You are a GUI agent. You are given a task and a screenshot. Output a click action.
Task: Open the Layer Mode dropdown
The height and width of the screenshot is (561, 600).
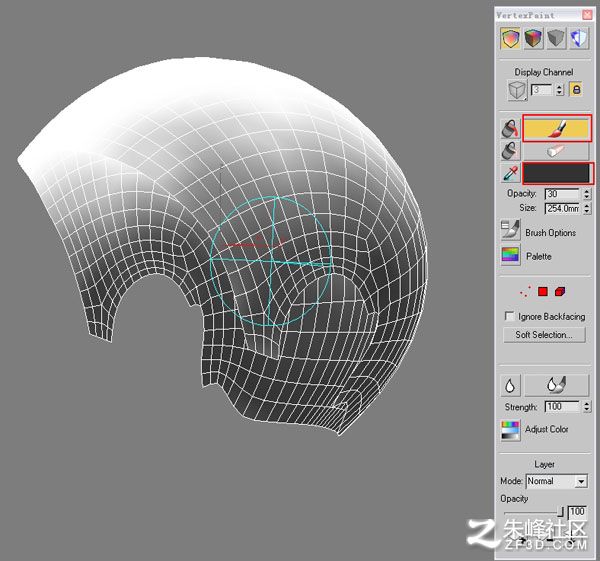pyautogui.click(x=557, y=481)
